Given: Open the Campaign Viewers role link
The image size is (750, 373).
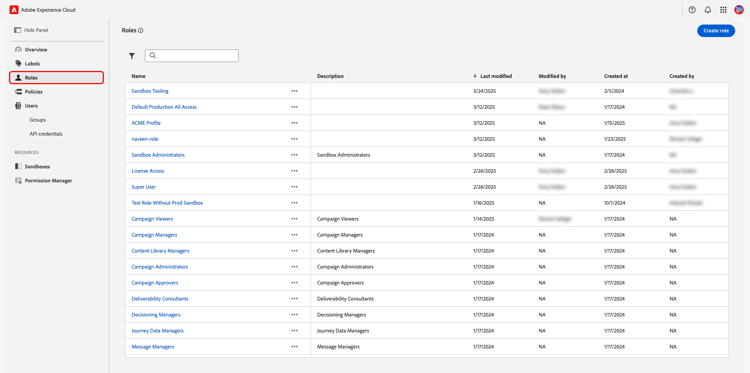Looking at the screenshot, I should [x=152, y=219].
